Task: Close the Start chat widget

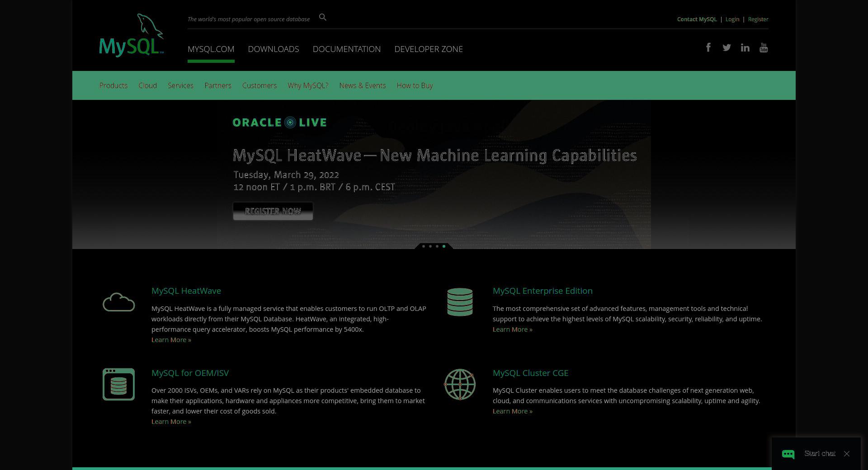Action: [x=847, y=454]
